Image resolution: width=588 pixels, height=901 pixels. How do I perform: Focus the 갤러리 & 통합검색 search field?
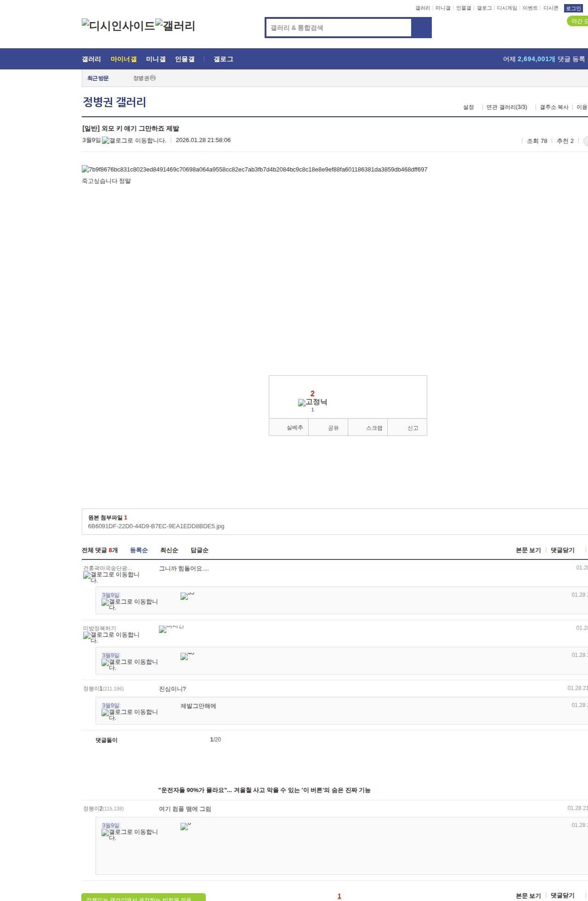(x=339, y=28)
